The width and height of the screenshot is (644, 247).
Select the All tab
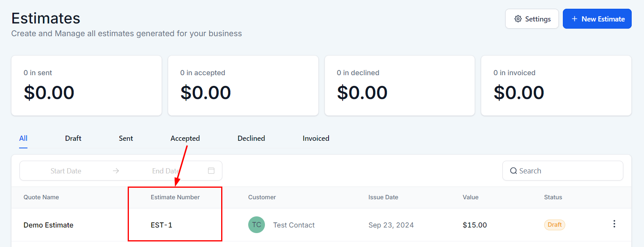click(x=23, y=138)
